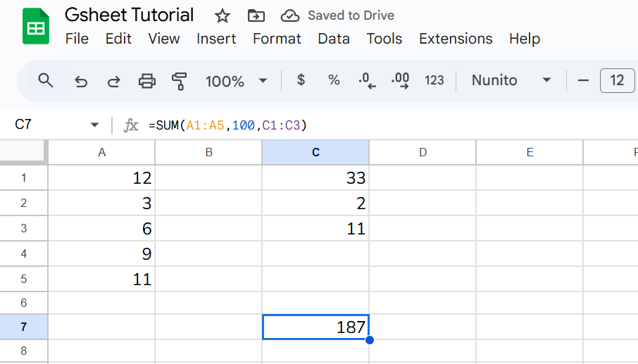Redo the last undone action
Viewport: 638px width, 364px height.
tap(113, 81)
